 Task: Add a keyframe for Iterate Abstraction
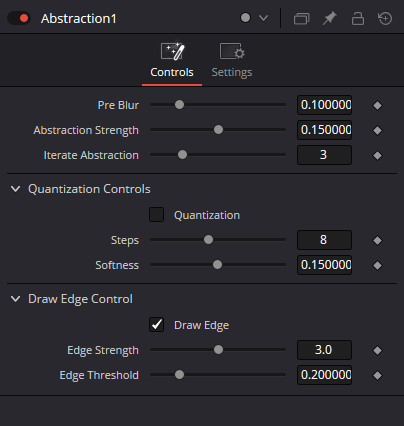coord(377,155)
